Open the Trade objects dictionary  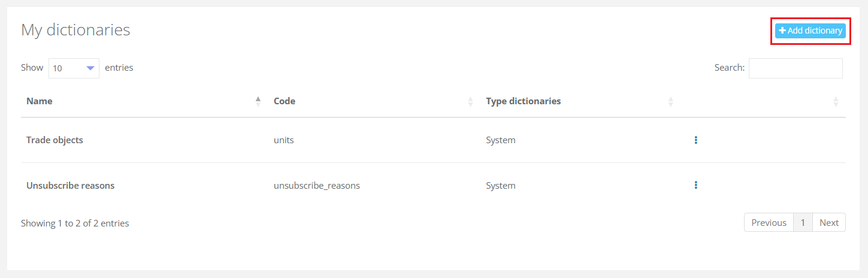tap(55, 140)
